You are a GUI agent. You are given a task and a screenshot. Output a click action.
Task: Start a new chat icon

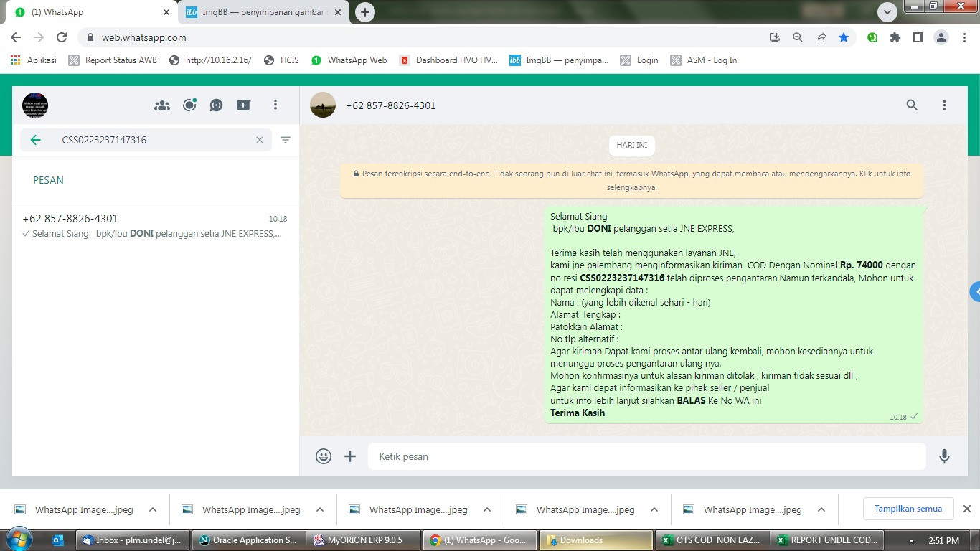244,105
